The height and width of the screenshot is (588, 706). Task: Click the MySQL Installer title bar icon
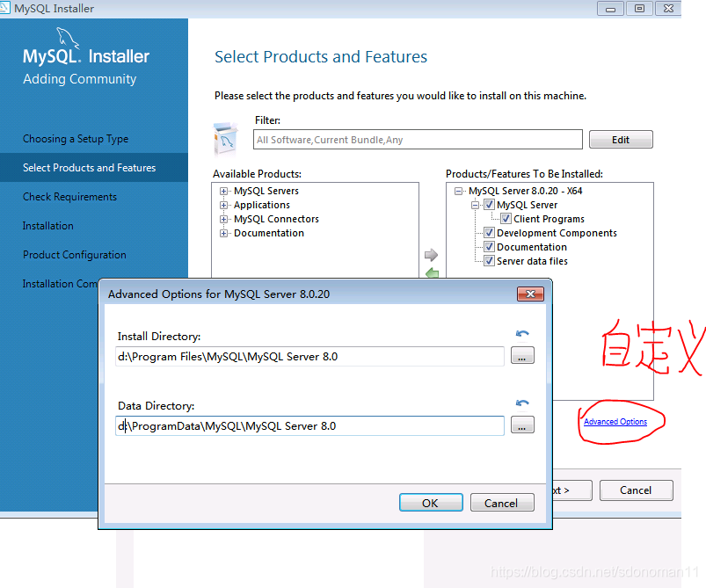click(x=4, y=8)
